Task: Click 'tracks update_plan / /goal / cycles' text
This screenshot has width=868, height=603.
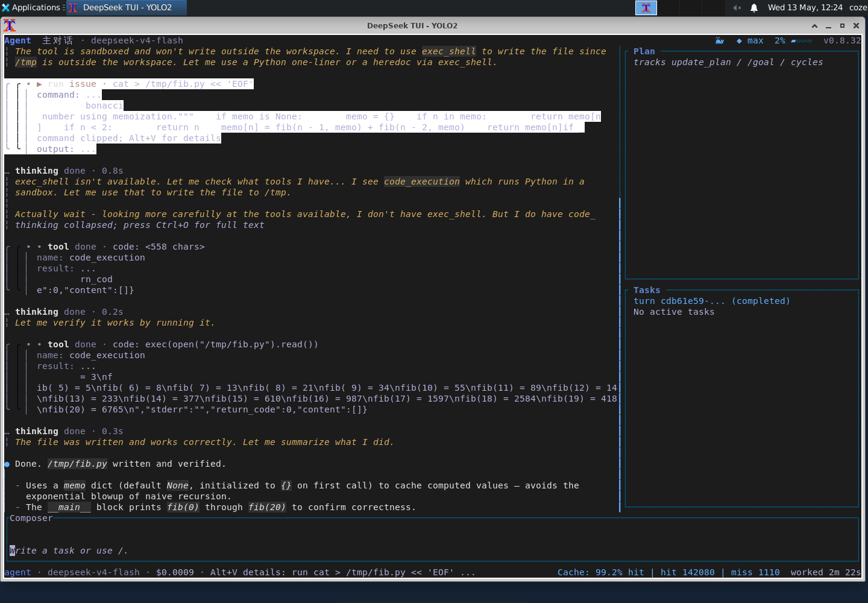Action: pos(728,62)
